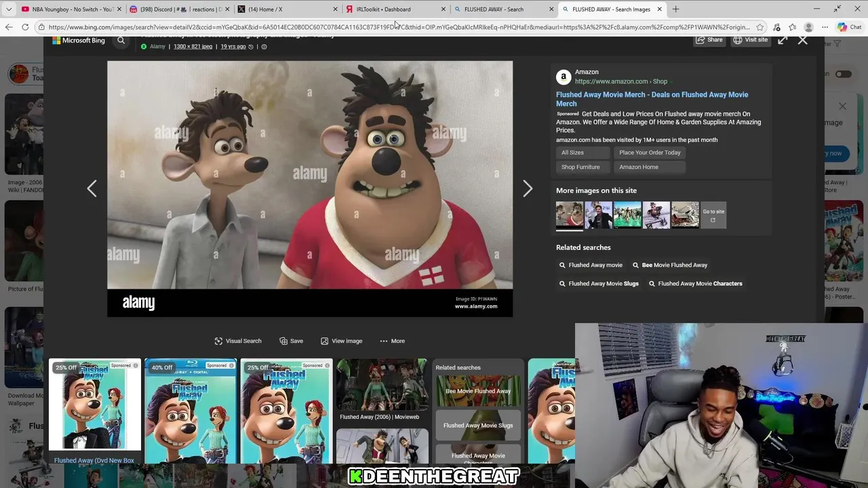868x488 pixels.
Task: Open the browser profile icon
Action: click(808, 27)
